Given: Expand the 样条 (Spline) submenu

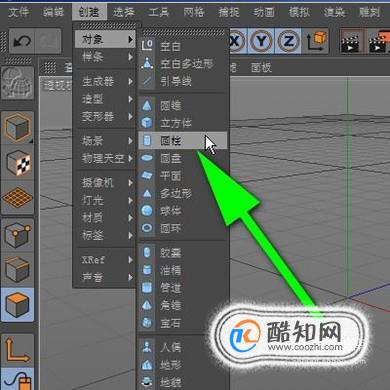Looking at the screenshot, I should [x=105, y=57].
